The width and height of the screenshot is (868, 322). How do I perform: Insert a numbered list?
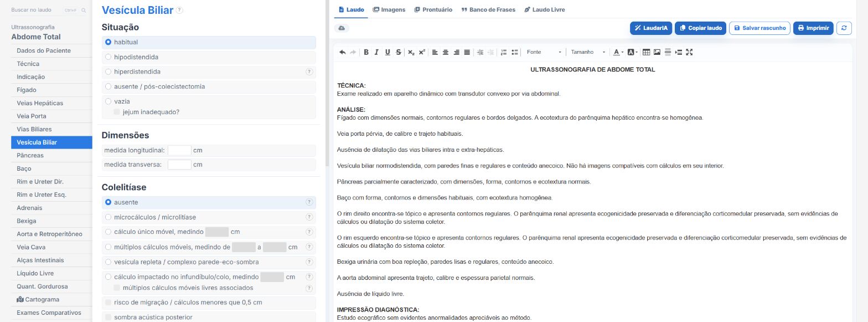tap(504, 52)
